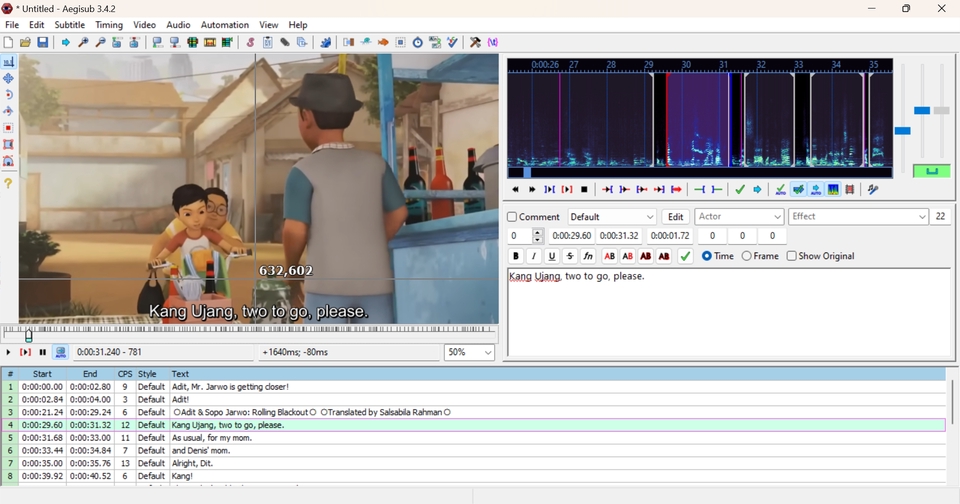
Task: Open the File menu
Action: [12, 24]
